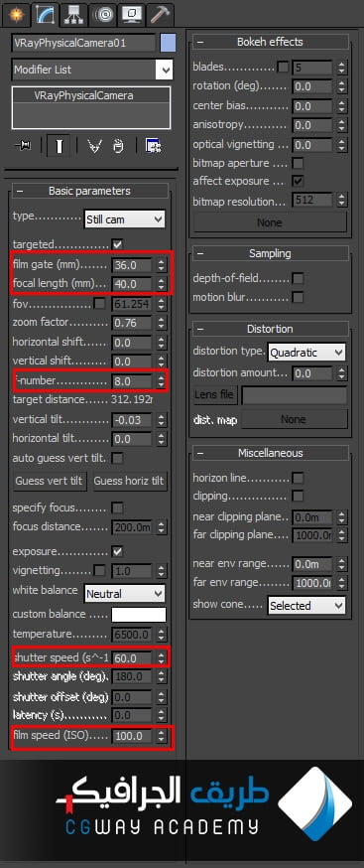Image resolution: width=364 pixels, height=868 pixels.
Task: Click the horizontal shift value field
Action: pyautogui.click(x=132, y=343)
